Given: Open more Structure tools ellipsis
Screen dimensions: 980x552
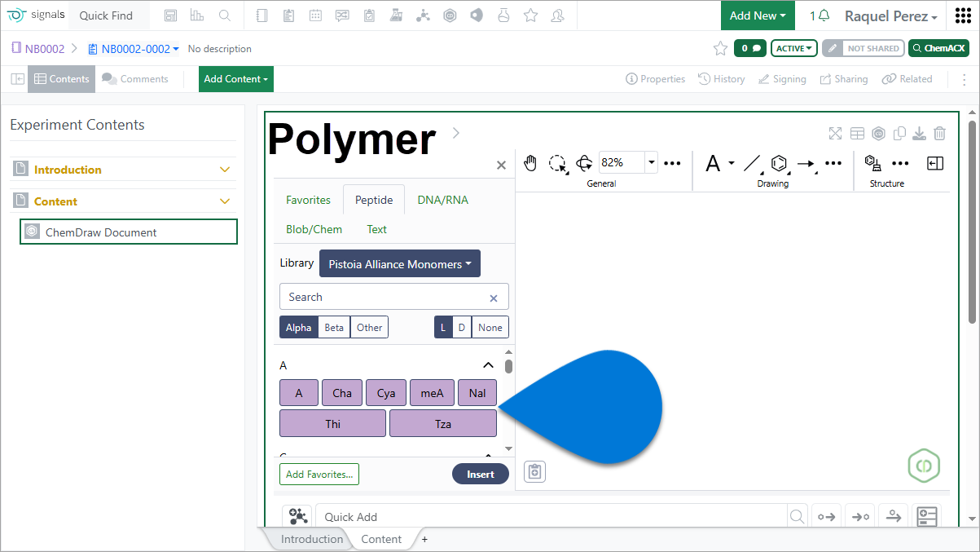Looking at the screenshot, I should coord(900,163).
